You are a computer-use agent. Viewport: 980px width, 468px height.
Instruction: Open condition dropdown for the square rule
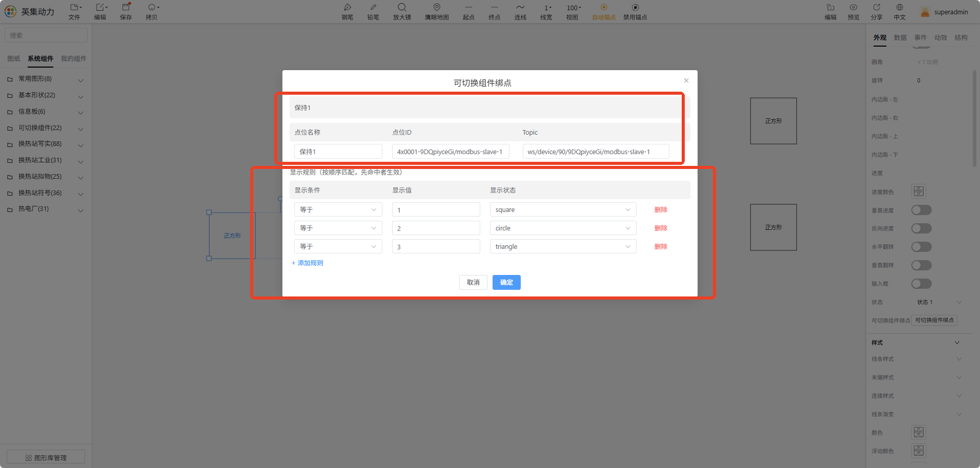pos(338,209)
